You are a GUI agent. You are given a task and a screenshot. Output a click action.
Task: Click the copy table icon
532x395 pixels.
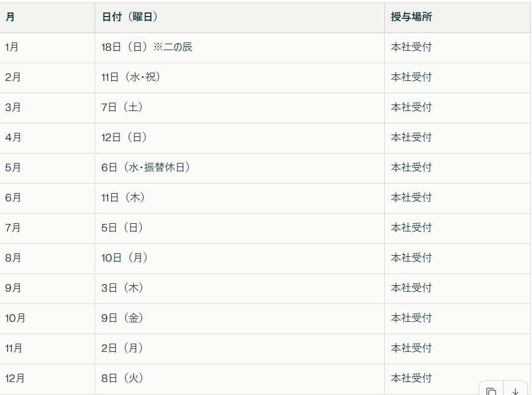pyautogui.click(x=491, y=390)
